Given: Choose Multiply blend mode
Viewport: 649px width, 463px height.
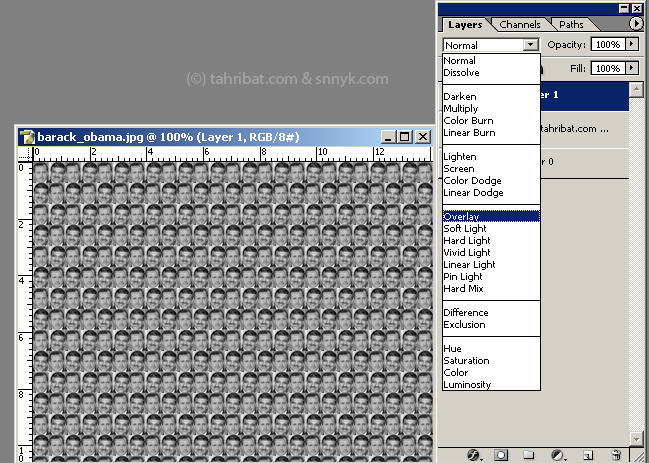Looking at the screenshot, I should 491,108.
